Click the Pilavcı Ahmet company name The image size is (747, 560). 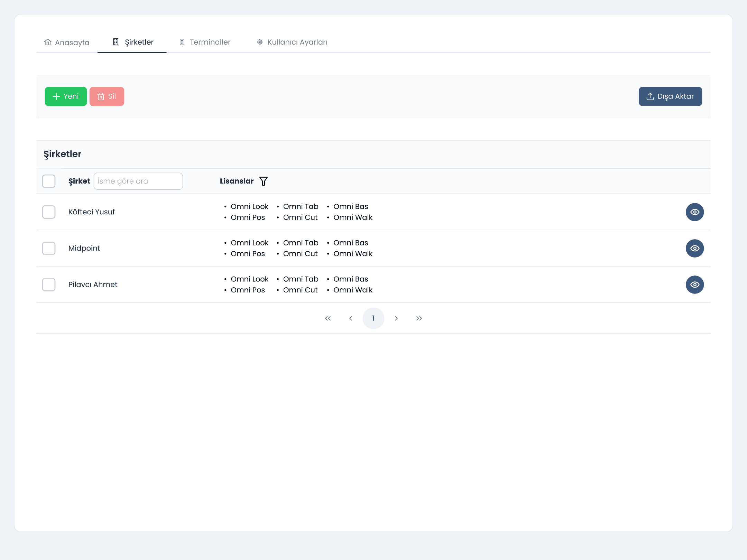[x=93, y=284]
